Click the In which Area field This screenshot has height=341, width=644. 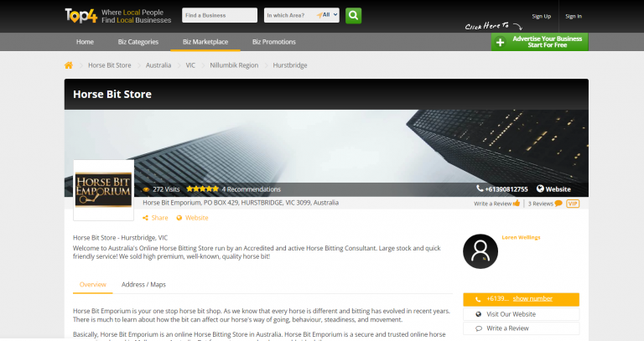289,15
